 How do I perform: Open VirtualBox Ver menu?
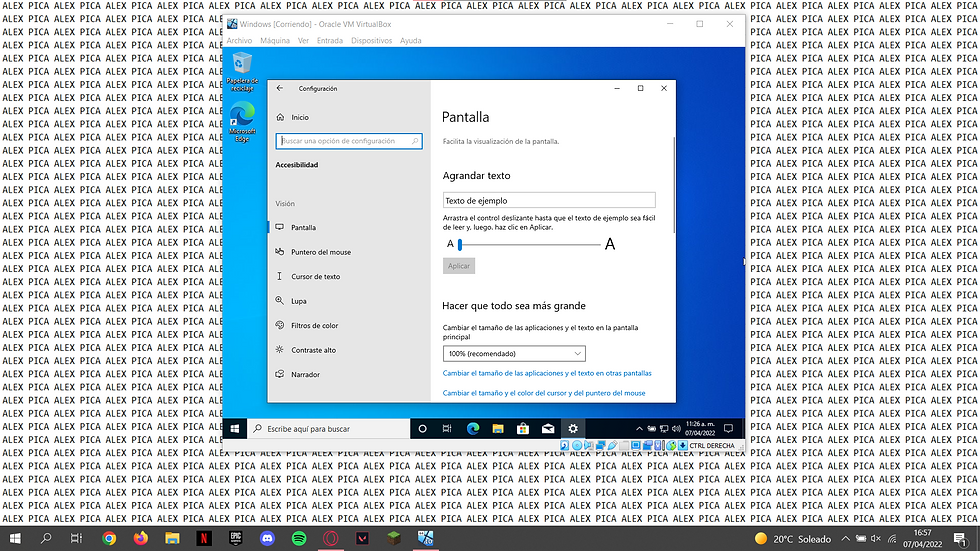[303, 41]
